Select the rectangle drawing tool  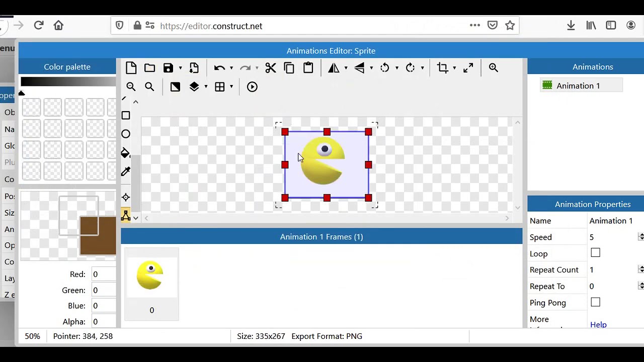tap(126, 116)
